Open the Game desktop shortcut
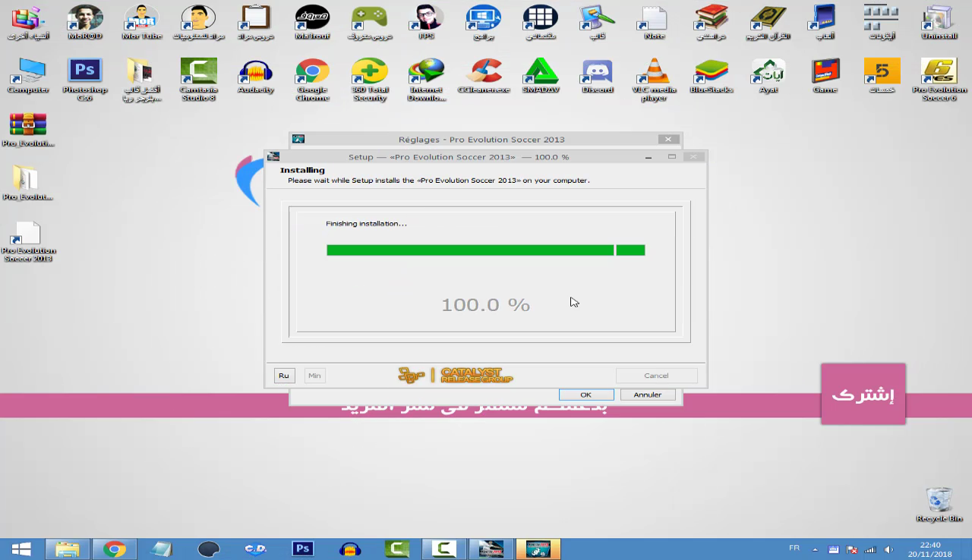The height and width of the screenshot is (560, 972). [x=825, y=76]
